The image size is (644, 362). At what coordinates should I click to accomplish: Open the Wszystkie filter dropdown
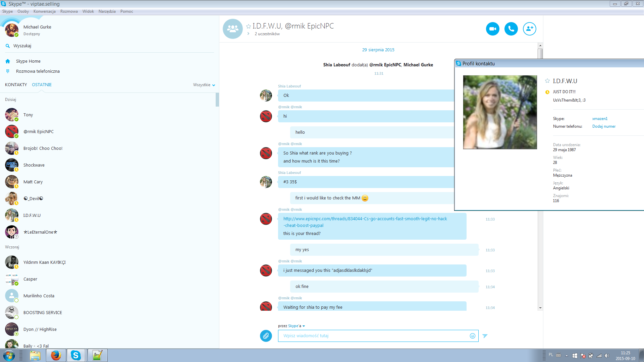coord(204,85)
